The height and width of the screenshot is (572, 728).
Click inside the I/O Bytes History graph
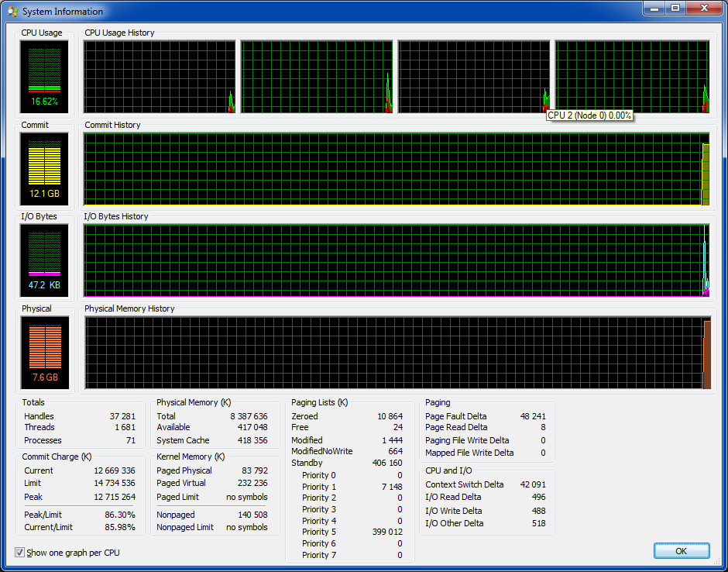[395, 260]
